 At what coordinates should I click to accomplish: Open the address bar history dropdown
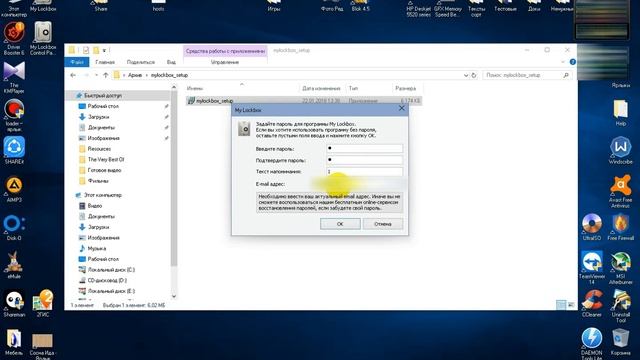[466, 76]
